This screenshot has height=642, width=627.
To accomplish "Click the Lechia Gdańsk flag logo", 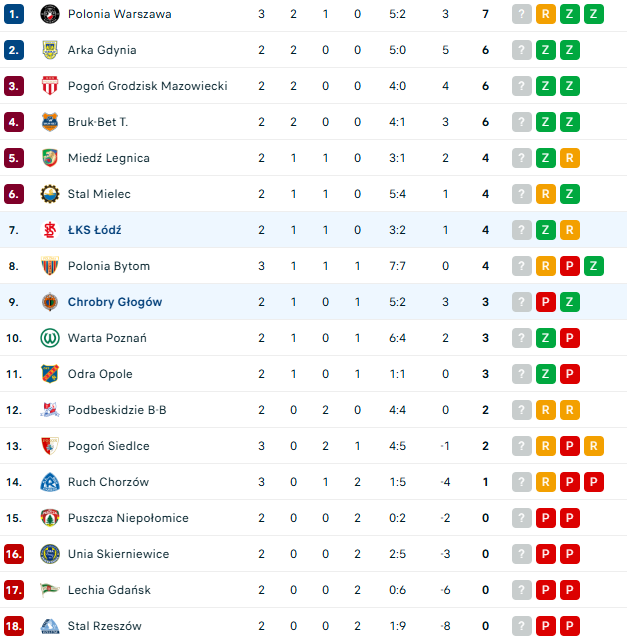I will coord(50,590).
